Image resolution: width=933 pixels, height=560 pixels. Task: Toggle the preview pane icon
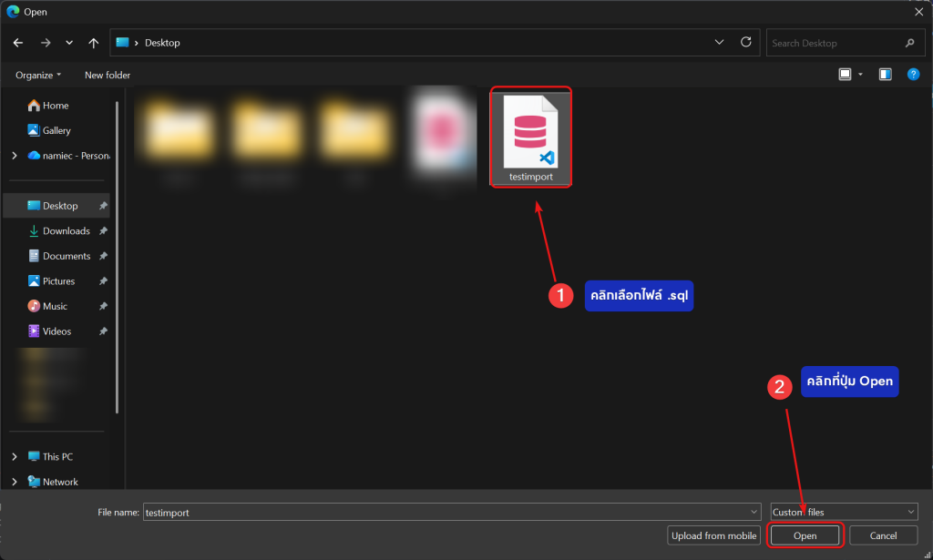(x=885, y=74)
